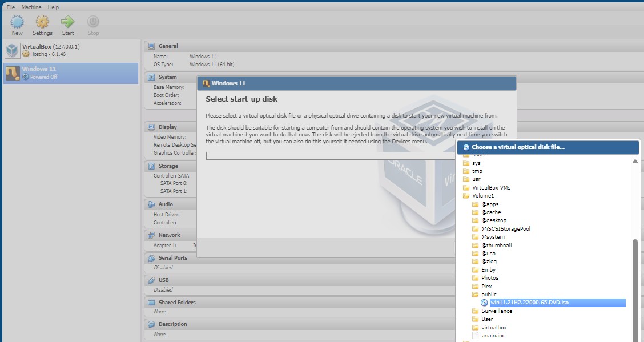Click the System section chip icon
Viewport: 644px width, 342px height.
tap(151, 77)
